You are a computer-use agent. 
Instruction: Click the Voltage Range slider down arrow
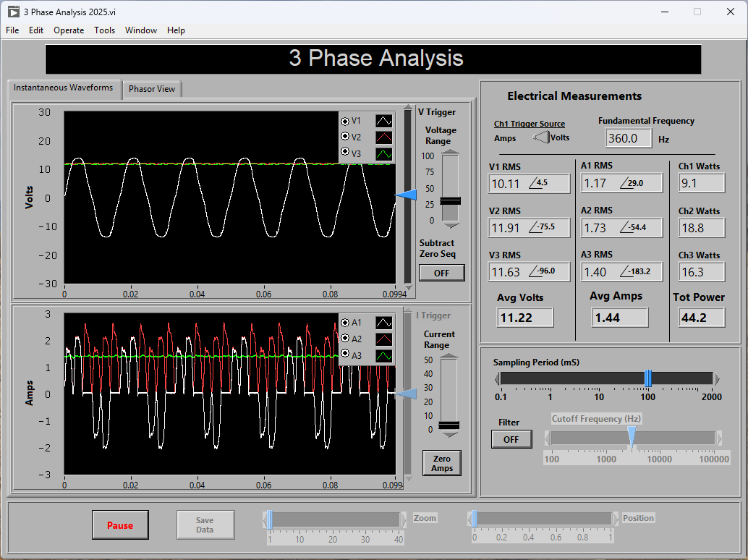point(450,226)
